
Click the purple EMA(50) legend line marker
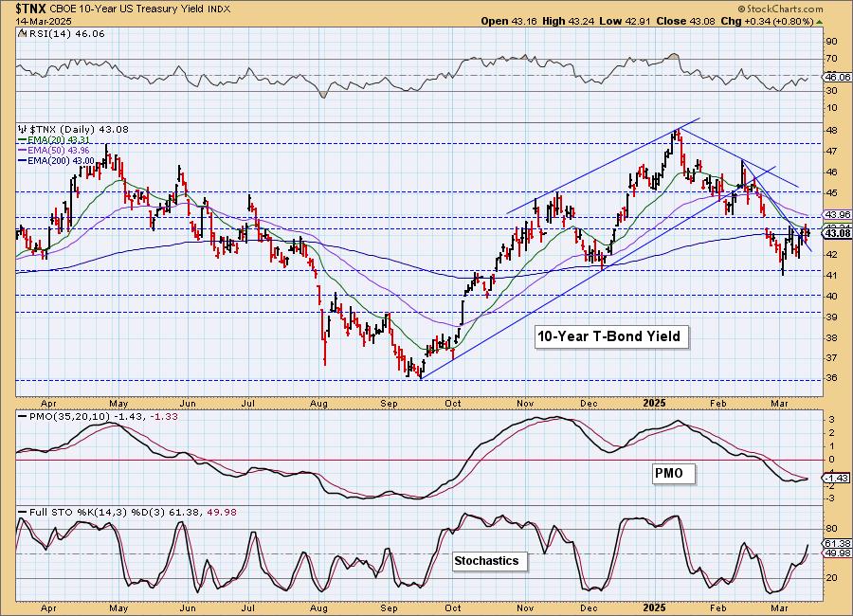click(22, 150)
